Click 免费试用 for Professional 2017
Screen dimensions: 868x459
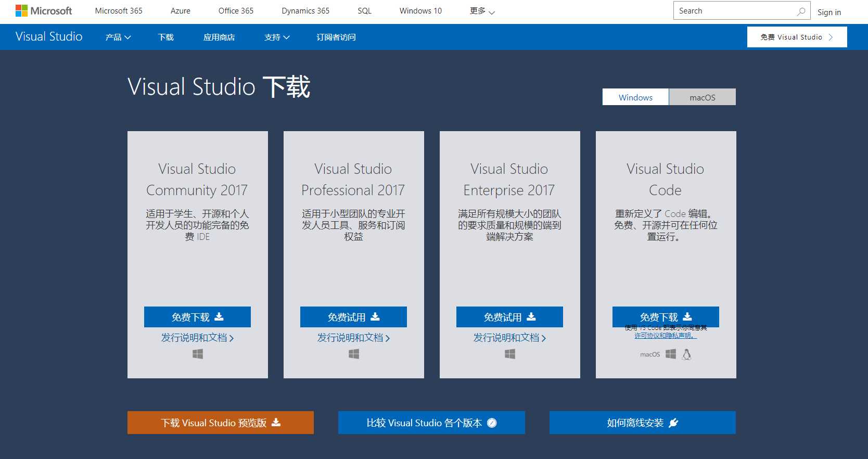coord(353,317)
